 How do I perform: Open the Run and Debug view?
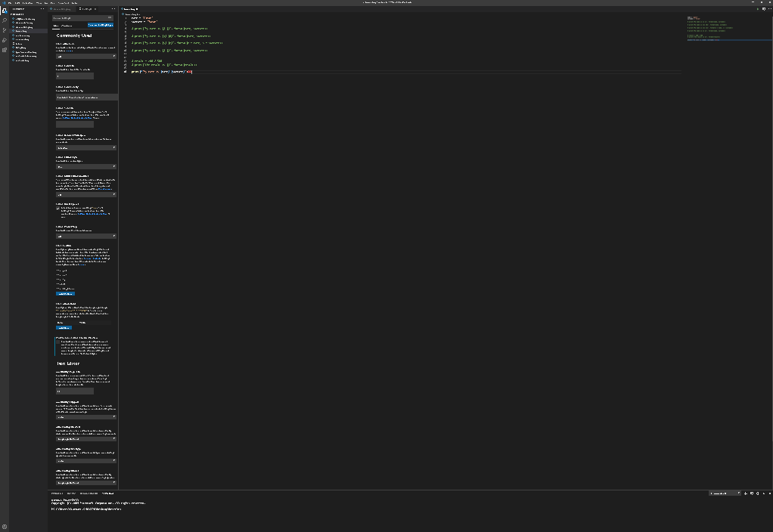pos(5,40)
